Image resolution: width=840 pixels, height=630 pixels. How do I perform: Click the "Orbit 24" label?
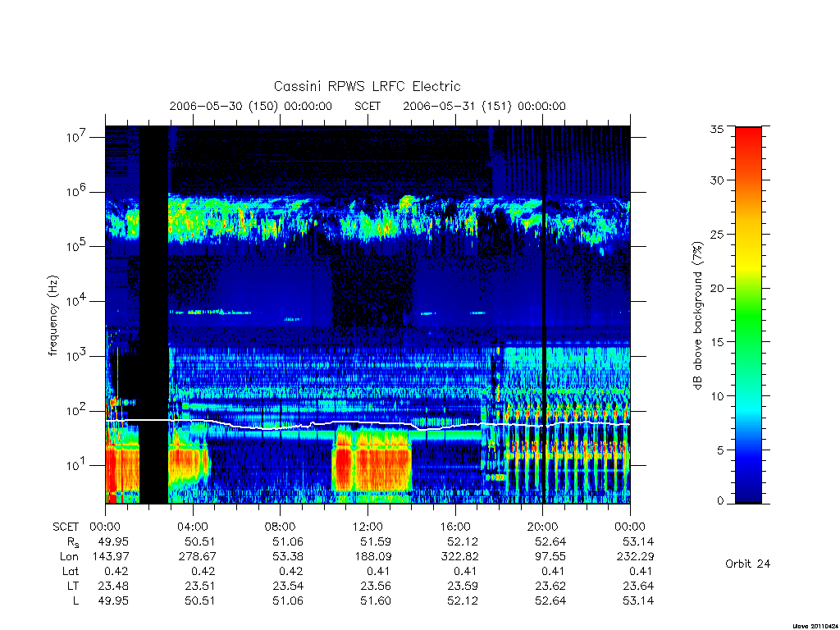click(x=747, y=564)
